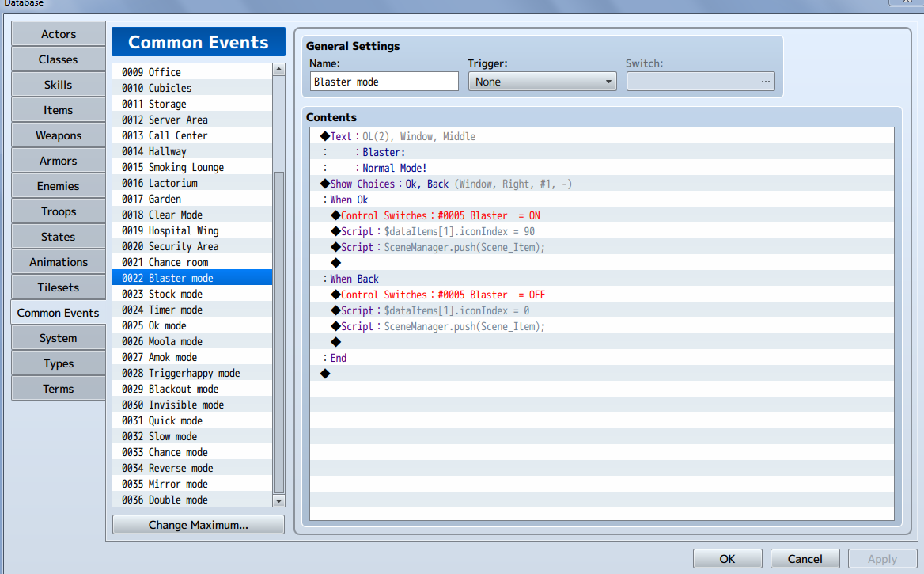Viewport: 924px width, 574px height.
Task: Open the Armors tab
Action: pyautogui.click(x=59, y=161)
